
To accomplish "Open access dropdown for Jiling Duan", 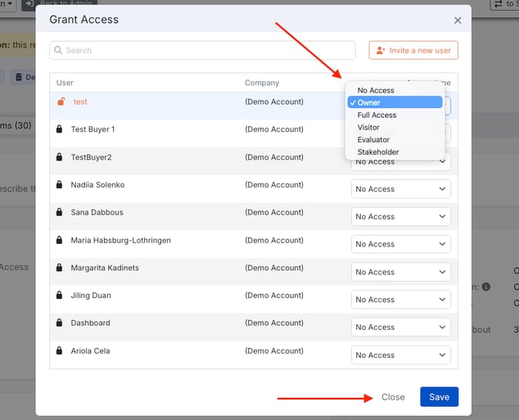I will [401, 300].
